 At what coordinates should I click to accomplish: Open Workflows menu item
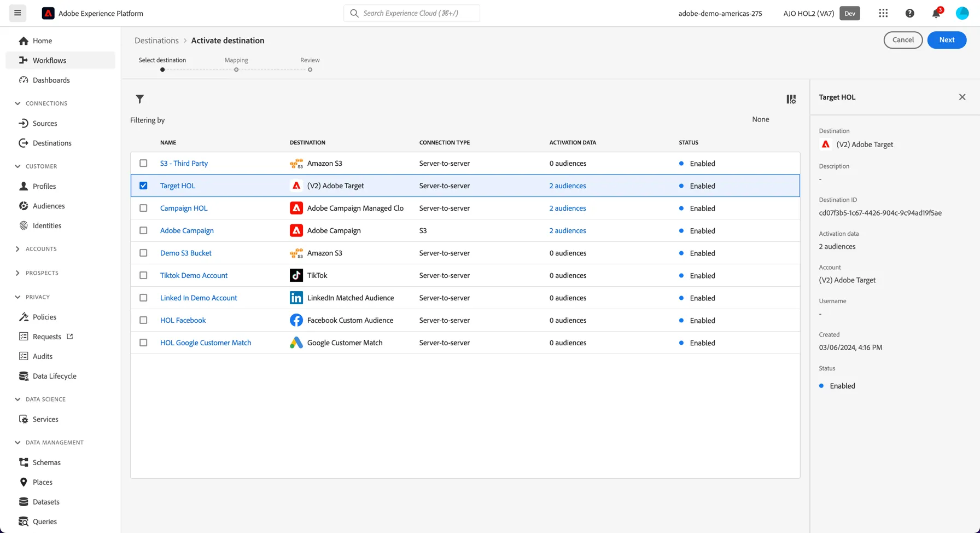[x=60, y=60]
